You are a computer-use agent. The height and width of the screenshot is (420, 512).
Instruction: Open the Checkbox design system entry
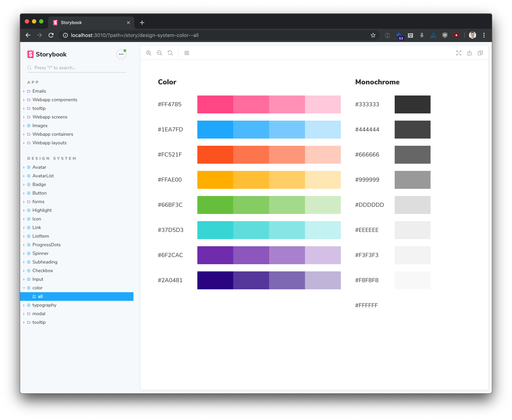coord(43,270)
